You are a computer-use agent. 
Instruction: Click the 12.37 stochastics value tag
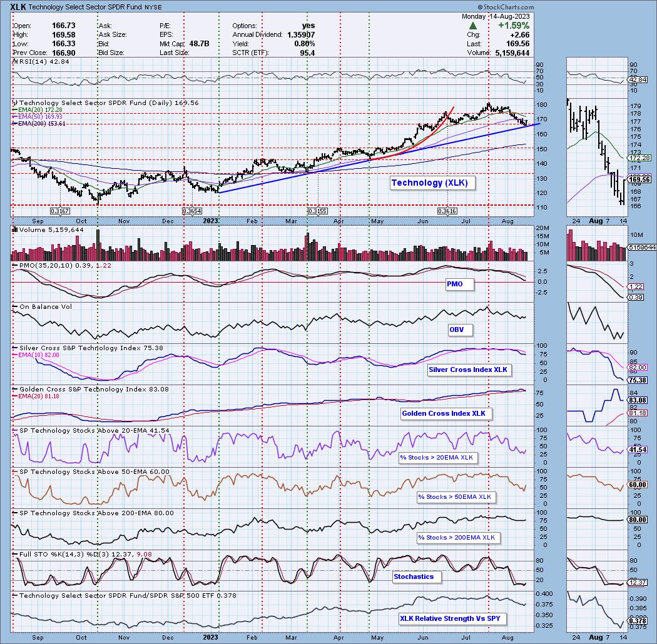pos(638,583)
